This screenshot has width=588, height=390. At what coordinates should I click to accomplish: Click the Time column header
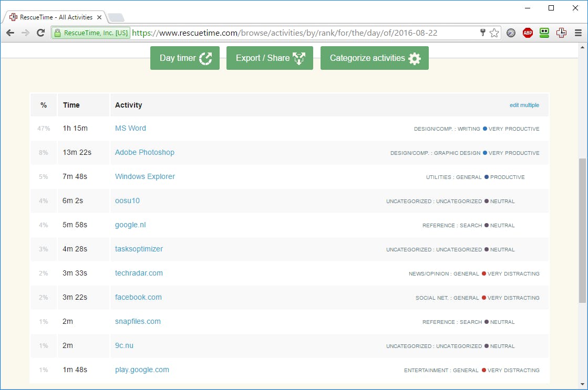(x=71, y=106)
